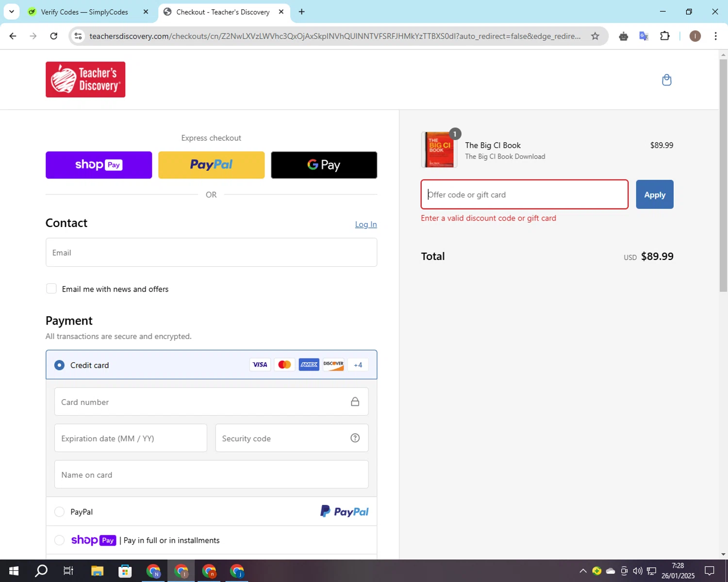Click the Total amount $89.99
Image resolution: width=728 pixels, height=582 pixels.
pos(657,256)
